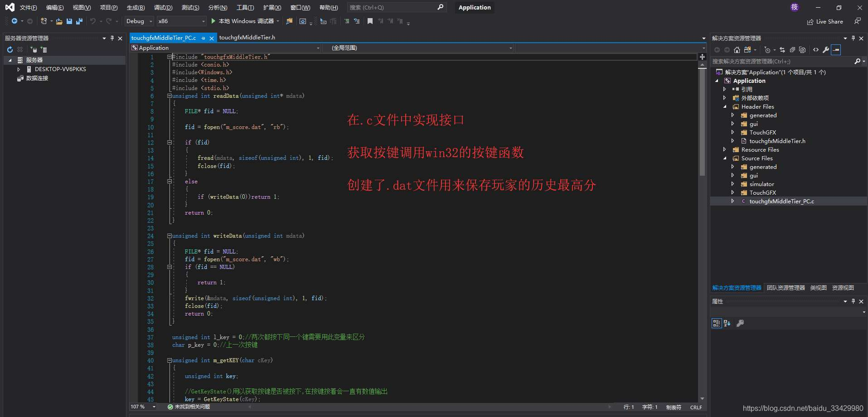The height and width of the screenshot is (417, 868).
Task: Toggle a bookmark with the bookmark icon
Action: pos(370,21)
